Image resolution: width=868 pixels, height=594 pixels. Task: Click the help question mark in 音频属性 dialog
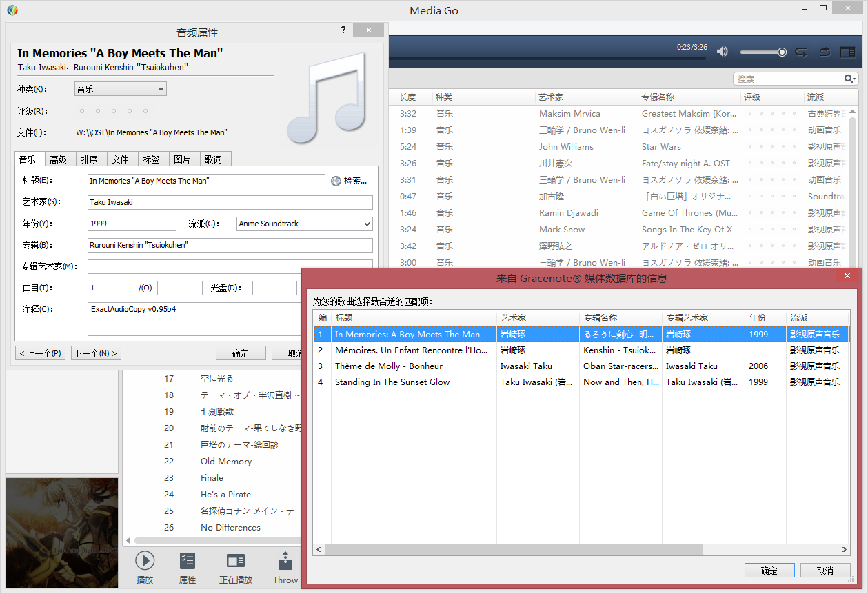click(x=343, y=30)
